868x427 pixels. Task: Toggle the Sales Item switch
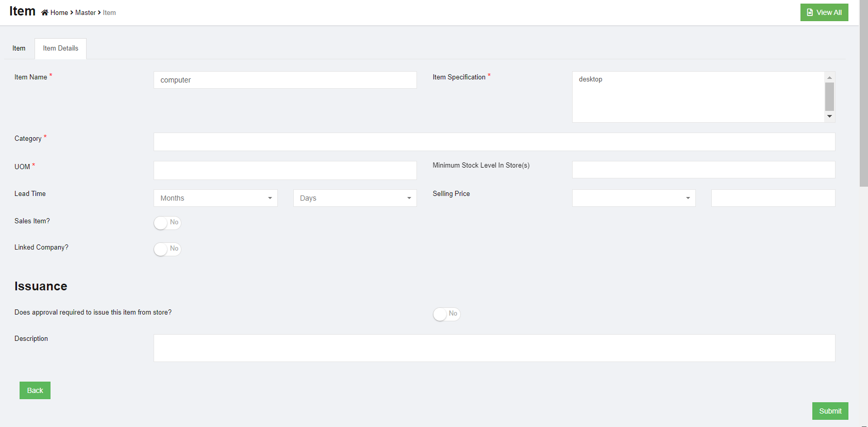(x=167, y=223)
